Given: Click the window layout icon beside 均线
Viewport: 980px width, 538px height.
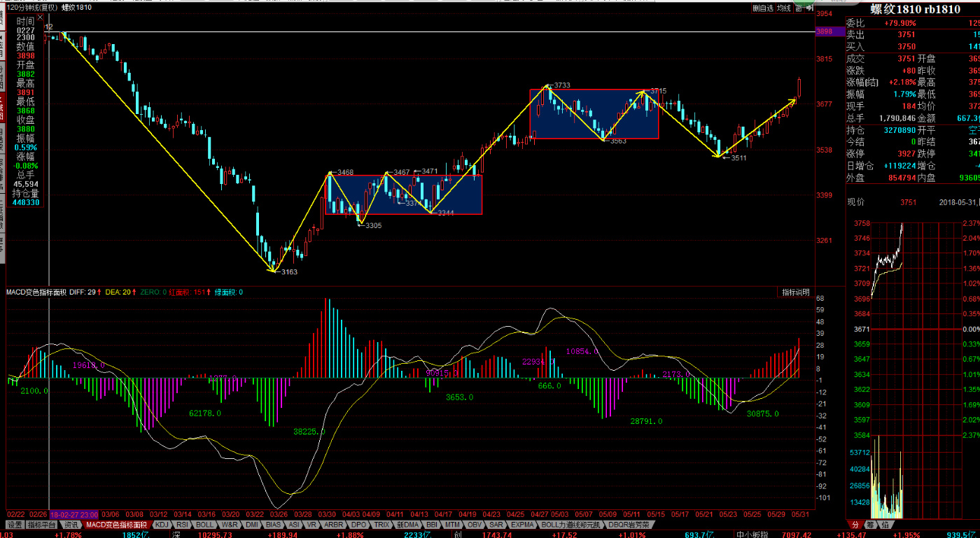Looking at the screenshot, I should tap(799, 8).
